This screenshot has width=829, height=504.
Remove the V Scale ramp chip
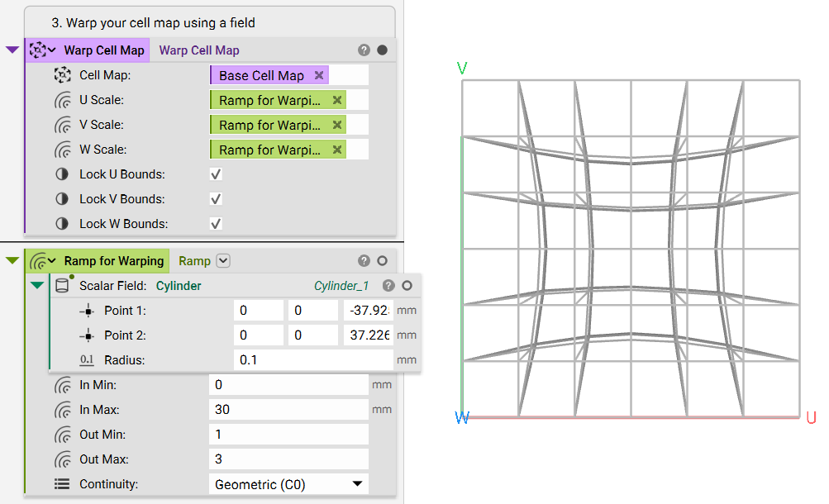point(336,125)
